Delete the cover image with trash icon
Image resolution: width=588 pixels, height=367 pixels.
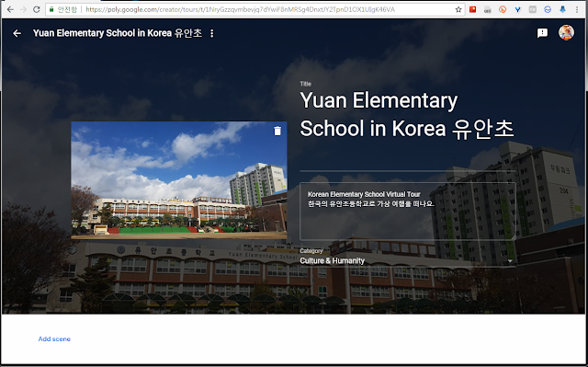pyautogui.click(x=277, y=131)
